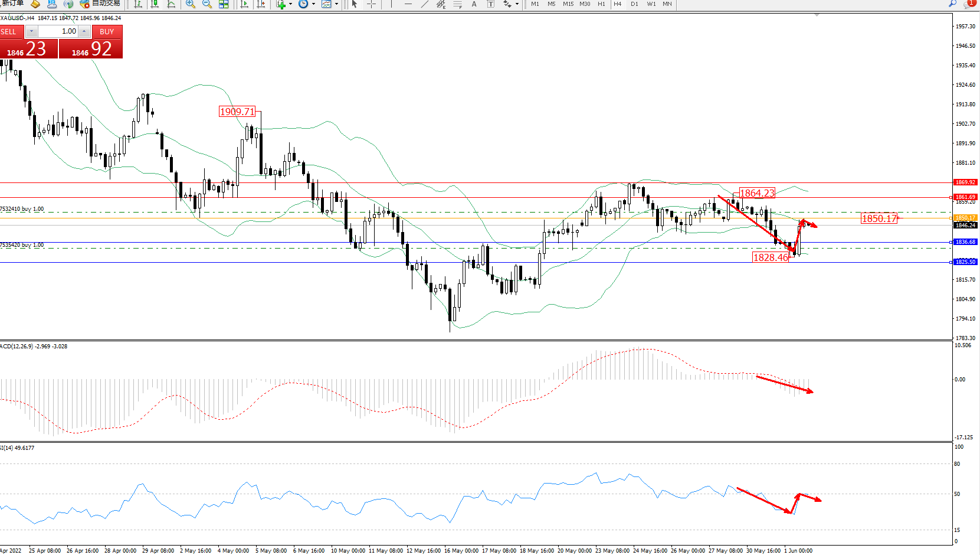Select the horizontal line drawing tool
The width and height of the screenshot is (980, 555).
tap(408, 4)
